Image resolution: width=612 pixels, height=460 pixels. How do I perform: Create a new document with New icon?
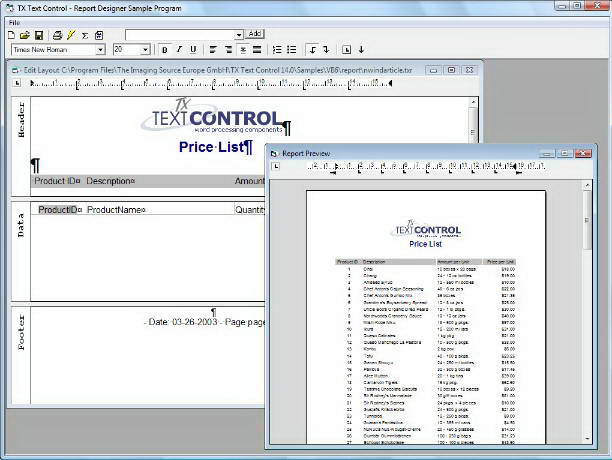11,36
